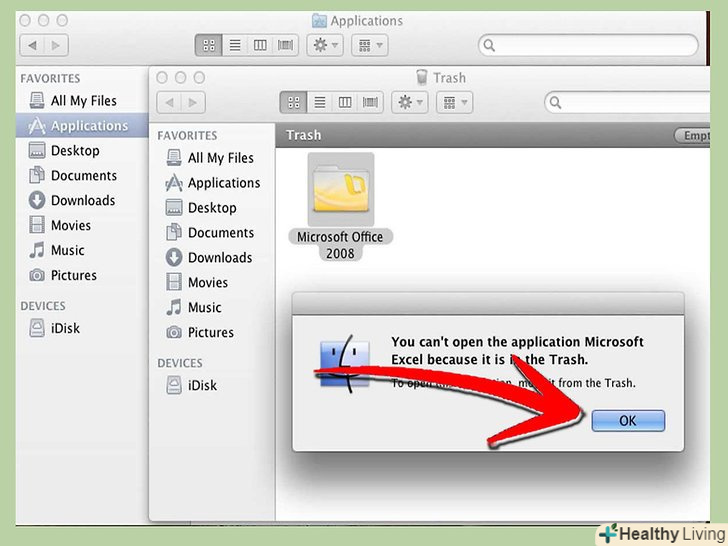728x546 pixels.
Task: Open All My Files in Trash window sidebar
Action: tap(210, 158)
